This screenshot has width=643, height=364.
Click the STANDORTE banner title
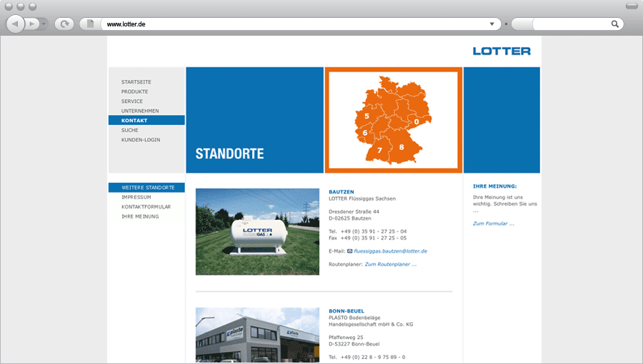coord(229,153)
